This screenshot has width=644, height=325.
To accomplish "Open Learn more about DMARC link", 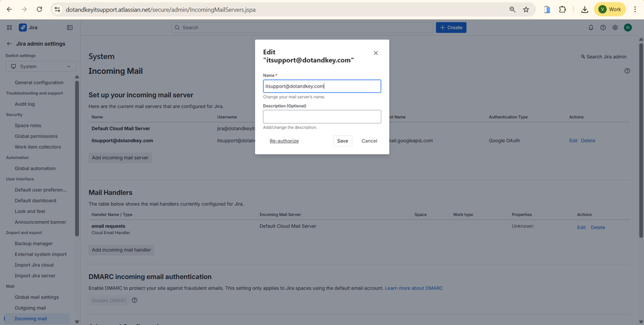I will pos(414,288).
